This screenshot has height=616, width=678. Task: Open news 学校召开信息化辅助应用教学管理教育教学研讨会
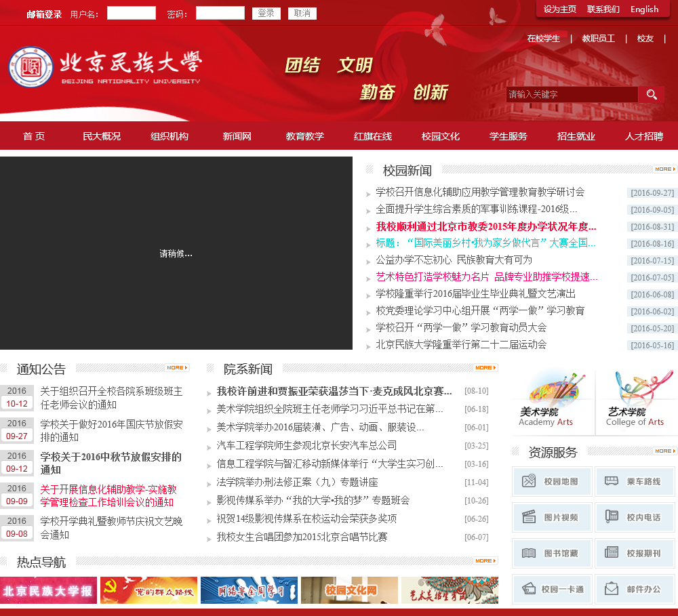pyautogui.click(x=480, y=192)
